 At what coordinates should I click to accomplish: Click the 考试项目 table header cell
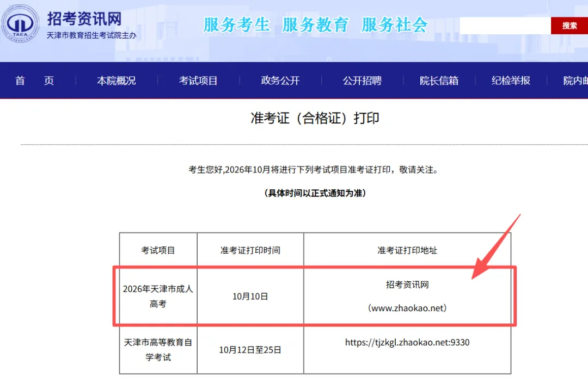[x=158, y=250]
